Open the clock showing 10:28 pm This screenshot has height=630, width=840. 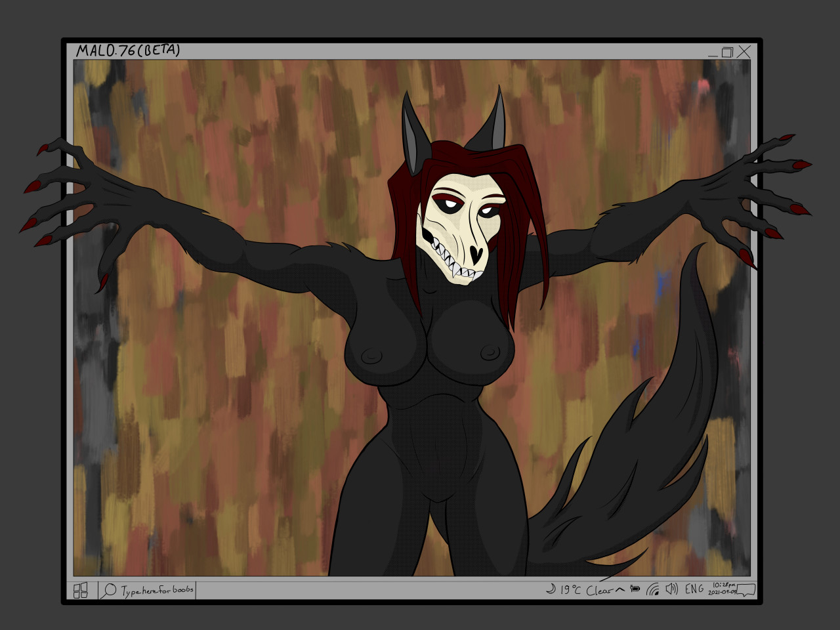pyautogui.click(x=723, y=588)
